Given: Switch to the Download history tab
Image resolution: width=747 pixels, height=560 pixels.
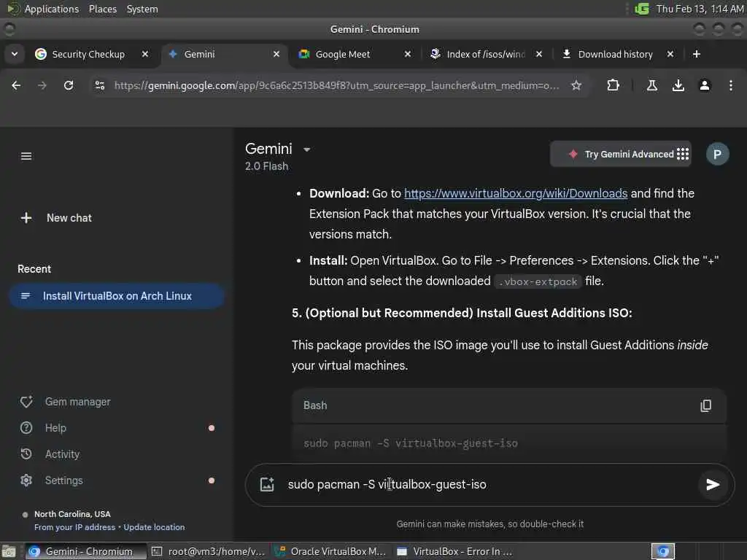Looking at the screenshot, I should (x=615, y=54).
